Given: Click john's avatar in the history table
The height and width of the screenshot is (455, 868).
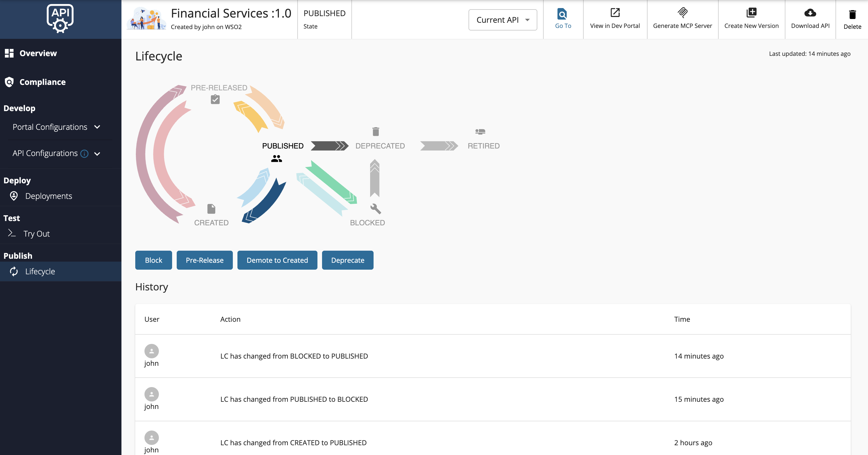Looking at the screenshot, I should coord(151,351).
